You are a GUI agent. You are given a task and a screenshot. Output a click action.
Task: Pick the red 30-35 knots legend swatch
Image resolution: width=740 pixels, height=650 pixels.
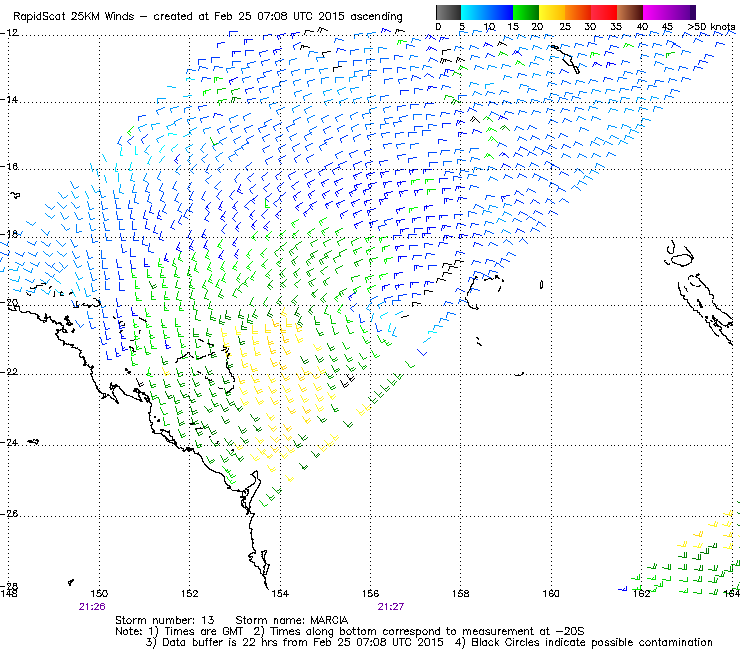tap(604, 12)
